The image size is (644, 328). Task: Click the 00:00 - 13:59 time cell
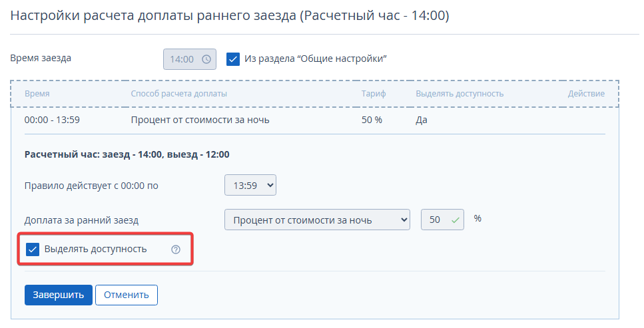[x=52, y=120]
